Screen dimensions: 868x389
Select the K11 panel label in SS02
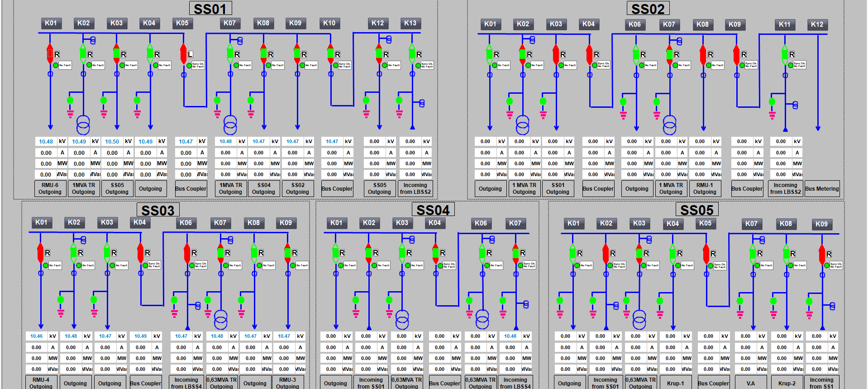pos(784,24)
